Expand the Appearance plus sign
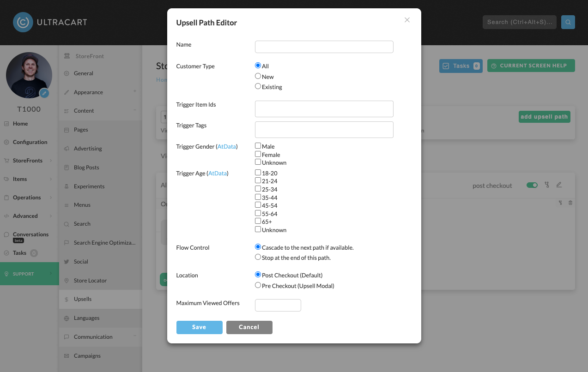588x372 pixels. click(x=135, y=91)
